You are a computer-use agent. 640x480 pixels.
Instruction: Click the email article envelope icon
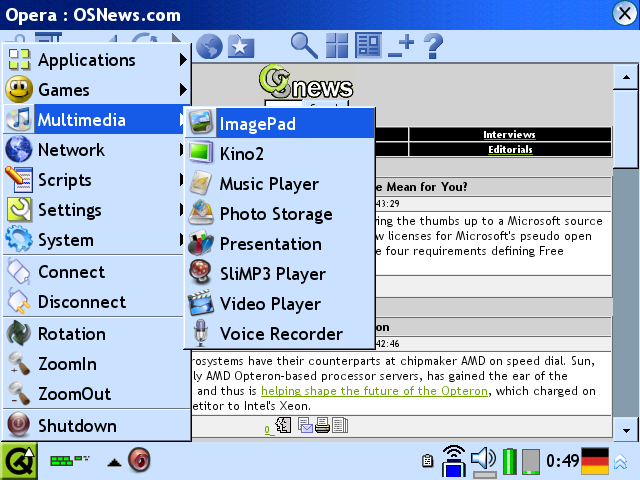pos(305,425)
